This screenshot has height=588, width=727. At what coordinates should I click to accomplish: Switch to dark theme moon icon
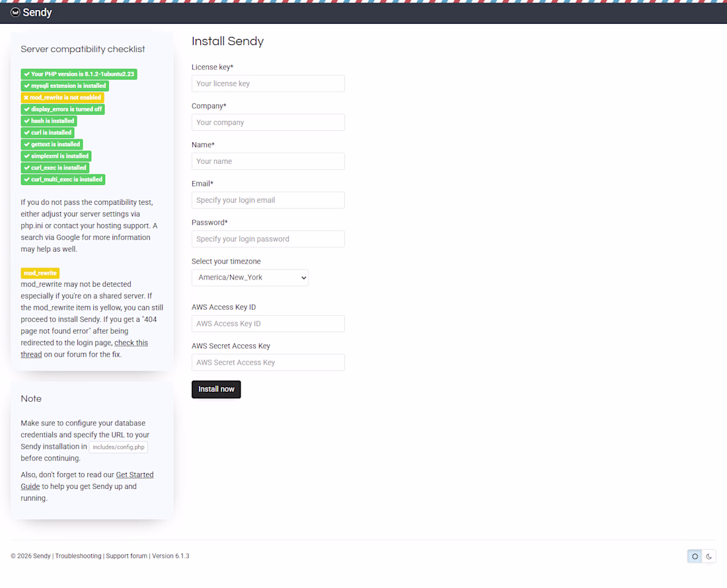coord(709,556)
